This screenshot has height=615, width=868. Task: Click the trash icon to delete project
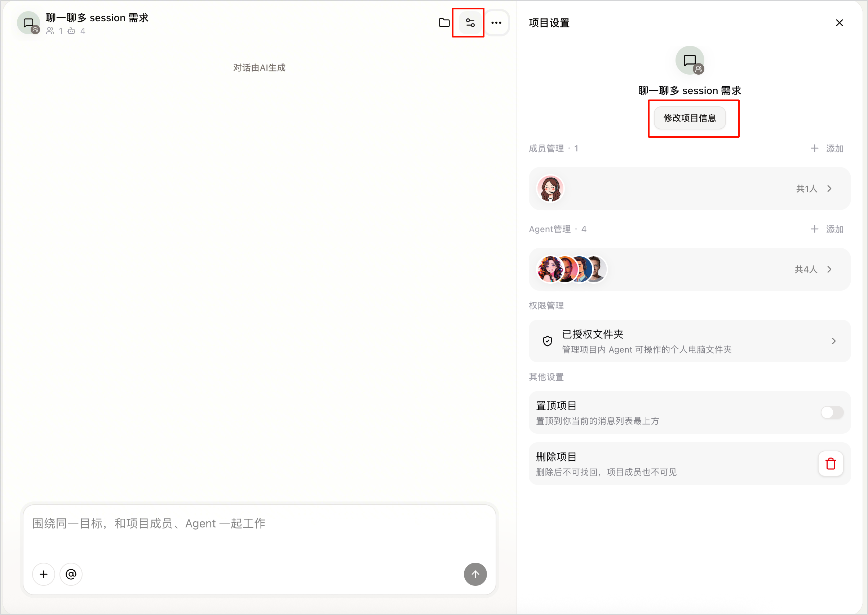(831, 464)
